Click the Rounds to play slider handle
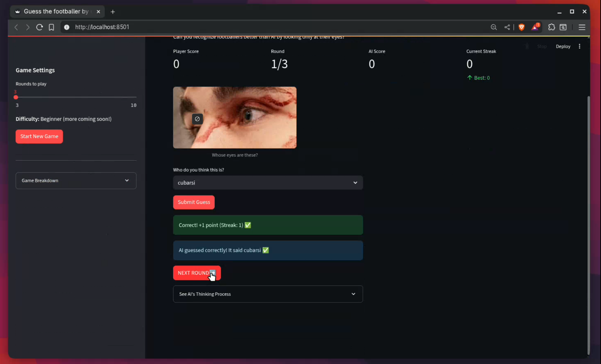Image resolution: width=601 pixels, height=364 pixels. tap(16, 97)
